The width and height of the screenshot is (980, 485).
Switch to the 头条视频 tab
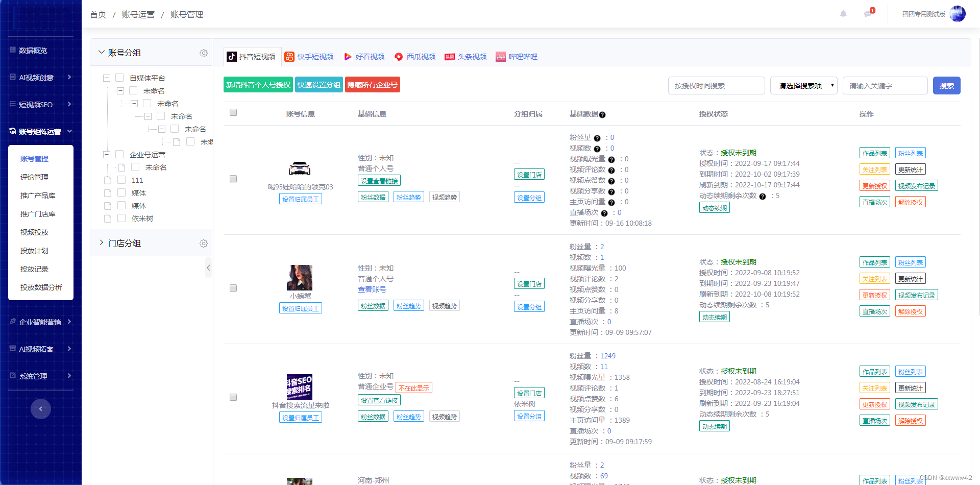coord(465,57)
